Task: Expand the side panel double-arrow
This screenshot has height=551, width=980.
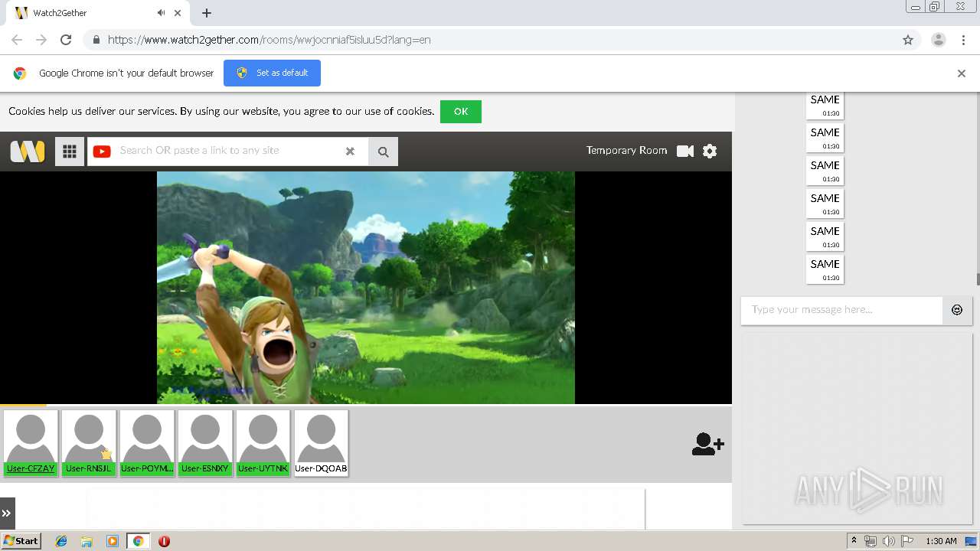Action: pyautogui.click(x=7, y=513)
